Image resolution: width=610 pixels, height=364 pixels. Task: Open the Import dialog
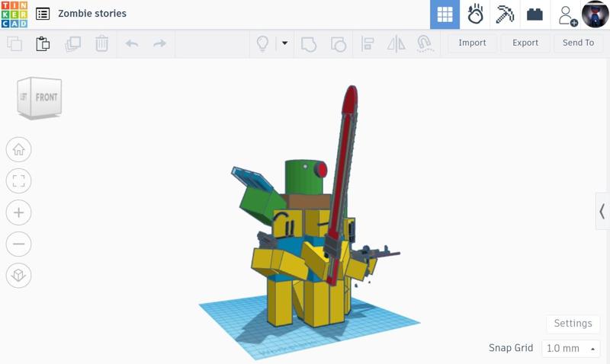coord(472,43)
